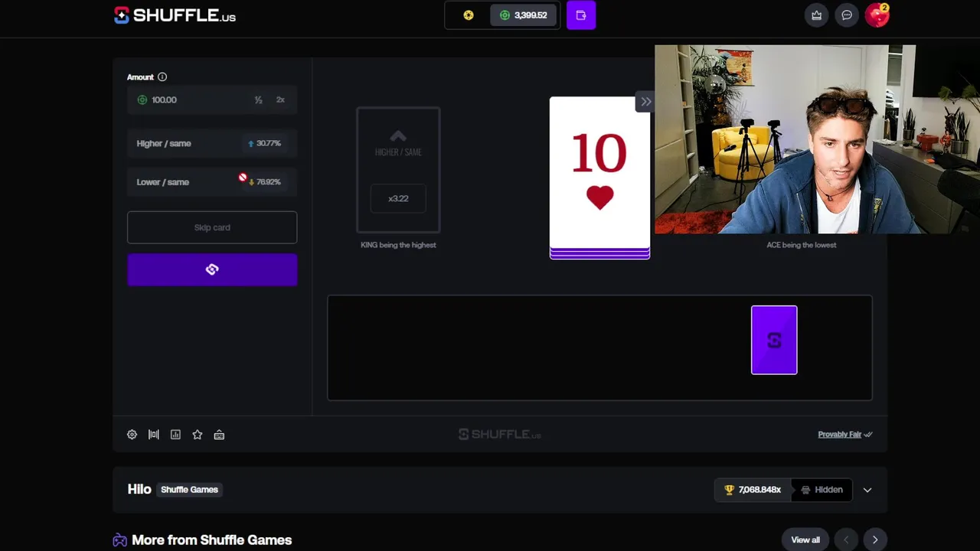This screenshot has width=980, height=551.
Task: Click the ACE being the lowest text
Action: pos(802,245)
